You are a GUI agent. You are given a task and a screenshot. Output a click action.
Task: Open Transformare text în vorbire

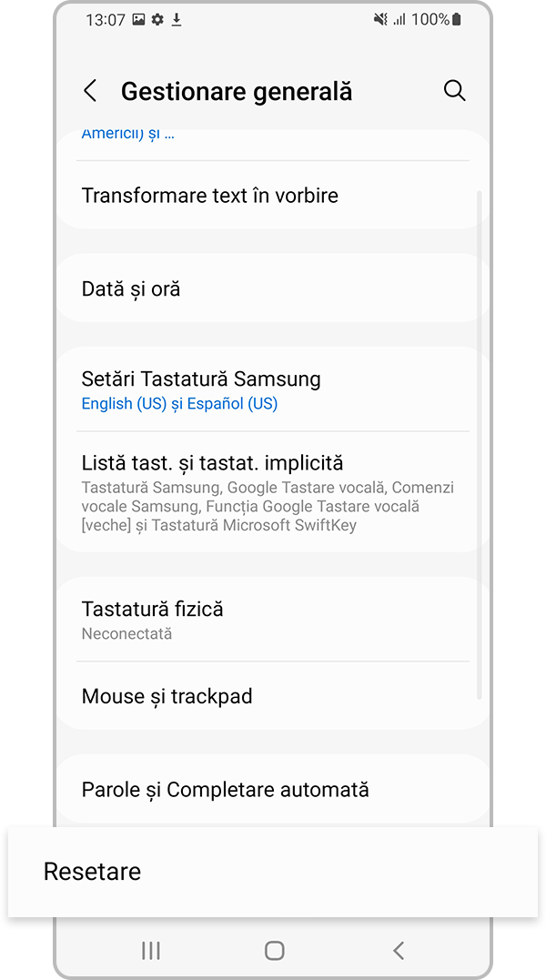[209, 196]
